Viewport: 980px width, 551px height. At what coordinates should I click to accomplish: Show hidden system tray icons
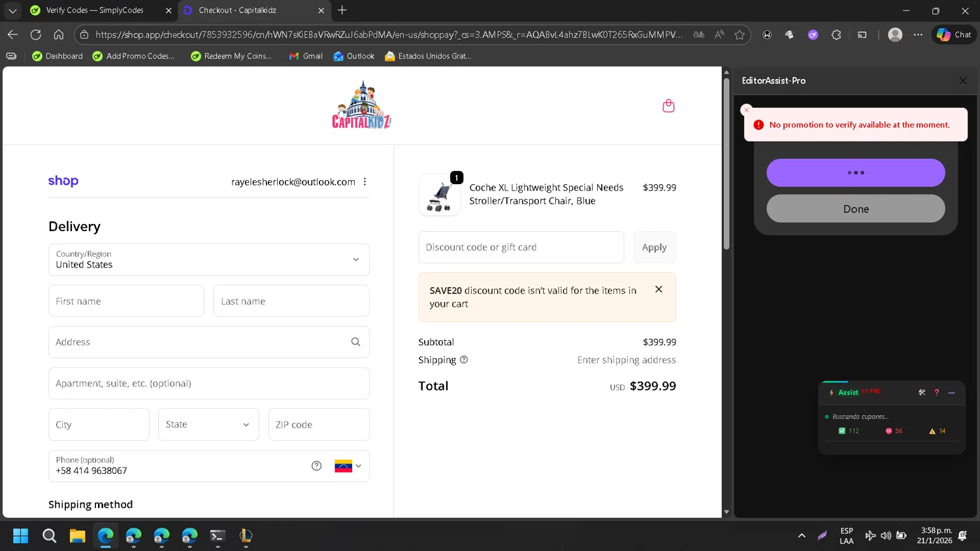[x=802, y=536]
